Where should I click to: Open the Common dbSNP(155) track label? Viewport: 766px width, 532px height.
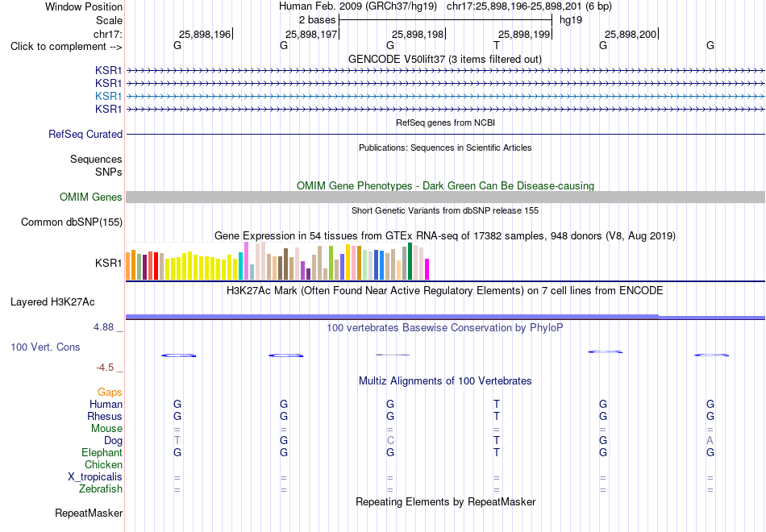tap(71, 222)
